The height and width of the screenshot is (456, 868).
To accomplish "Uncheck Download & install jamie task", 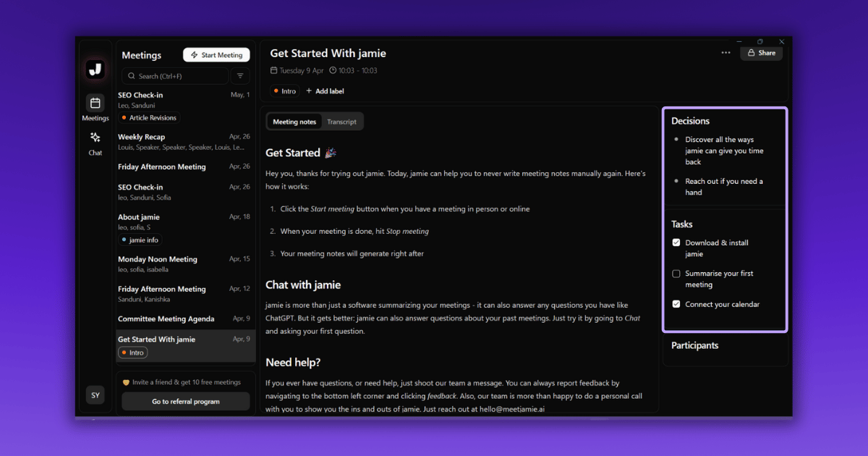I will click(x=676, y=242).
